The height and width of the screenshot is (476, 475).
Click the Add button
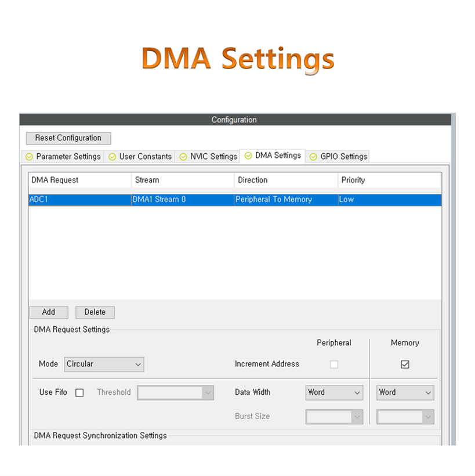click(49, 312)
